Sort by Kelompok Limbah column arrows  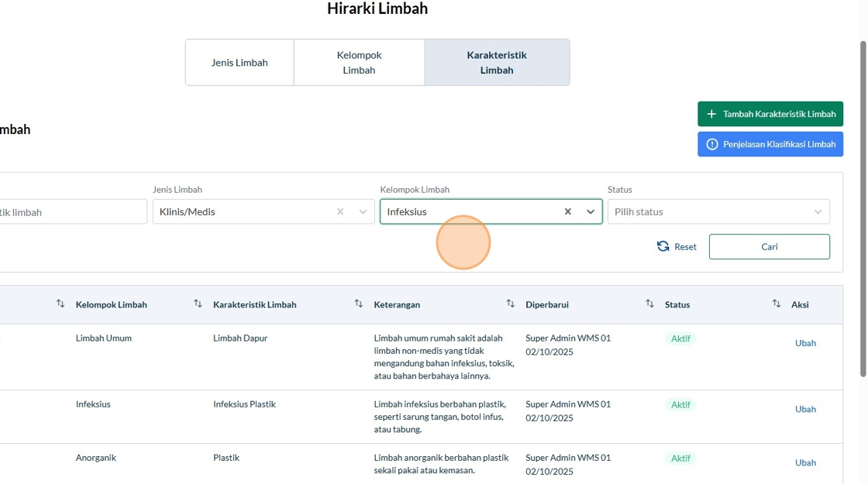click(198, 304)
